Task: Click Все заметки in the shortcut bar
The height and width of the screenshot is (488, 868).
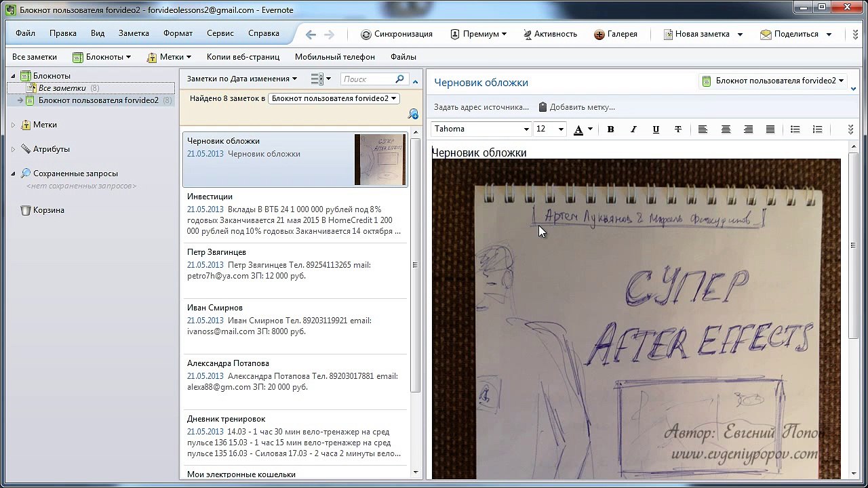Action: point(35,57)
